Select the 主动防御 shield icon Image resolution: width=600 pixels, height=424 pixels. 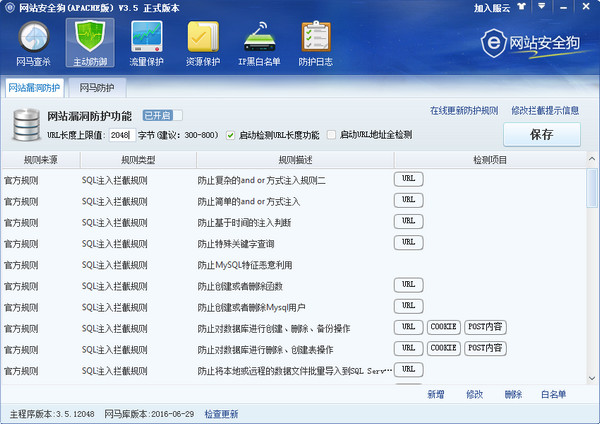point(90,43)
